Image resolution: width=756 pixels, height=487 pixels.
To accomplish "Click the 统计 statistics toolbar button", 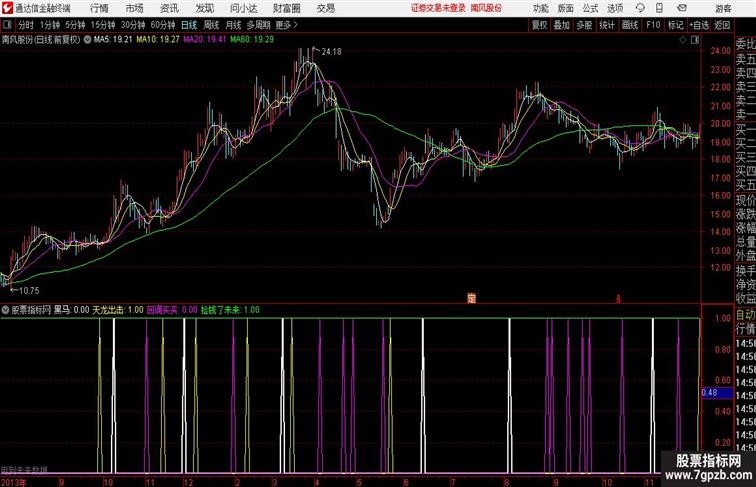I will pyautogui.click(x=607, y=25).
